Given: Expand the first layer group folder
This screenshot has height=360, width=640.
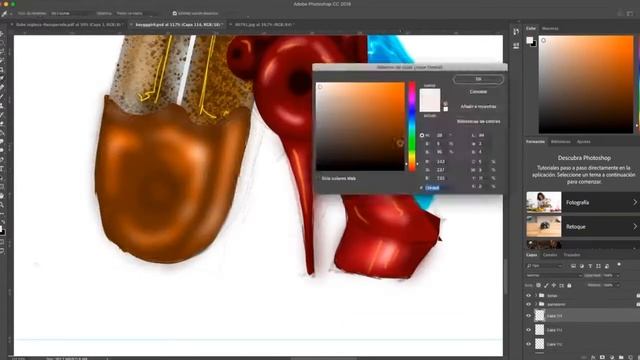Looking at the screenshot, I should 536,296.
